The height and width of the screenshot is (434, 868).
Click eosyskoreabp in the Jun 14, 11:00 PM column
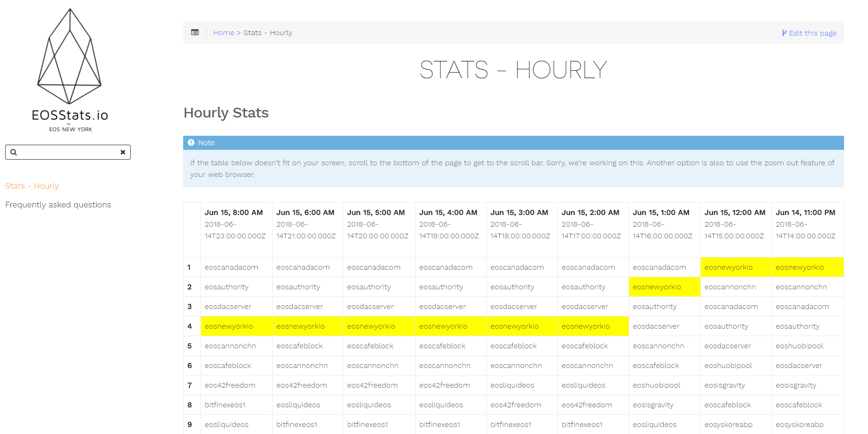pos(800,425)
